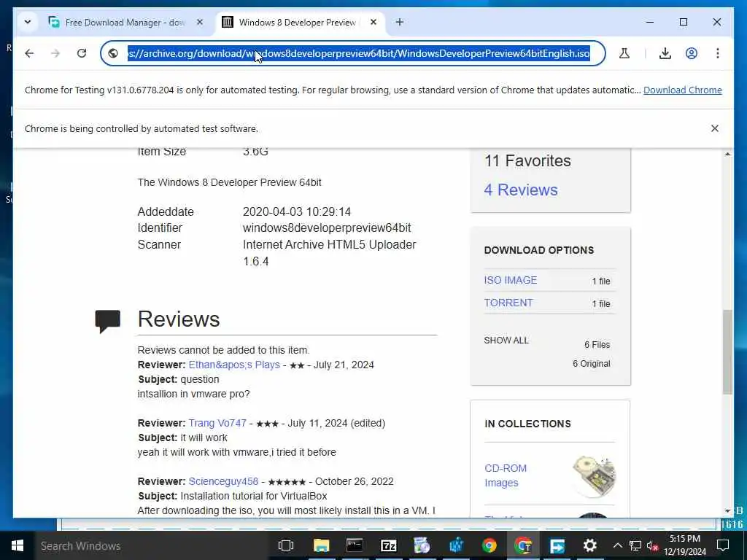Open the Chrome profile icon

coord(692,53)
